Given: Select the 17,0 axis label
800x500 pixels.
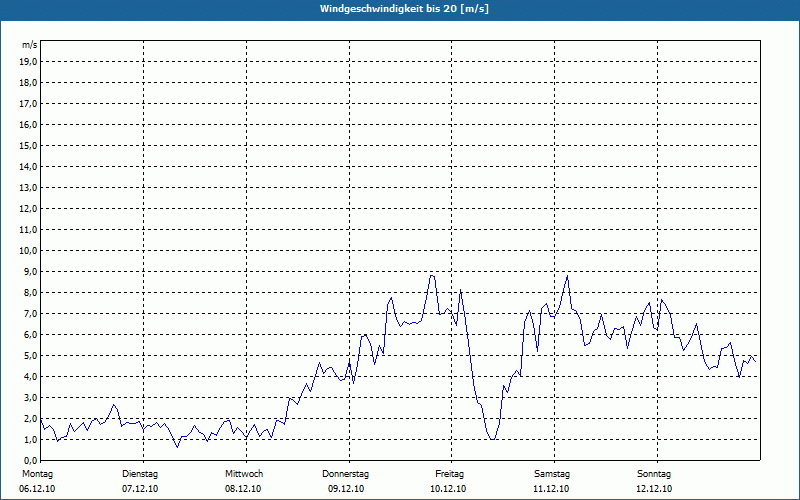Looking at the screenshot, I should (x=28, y=104).
